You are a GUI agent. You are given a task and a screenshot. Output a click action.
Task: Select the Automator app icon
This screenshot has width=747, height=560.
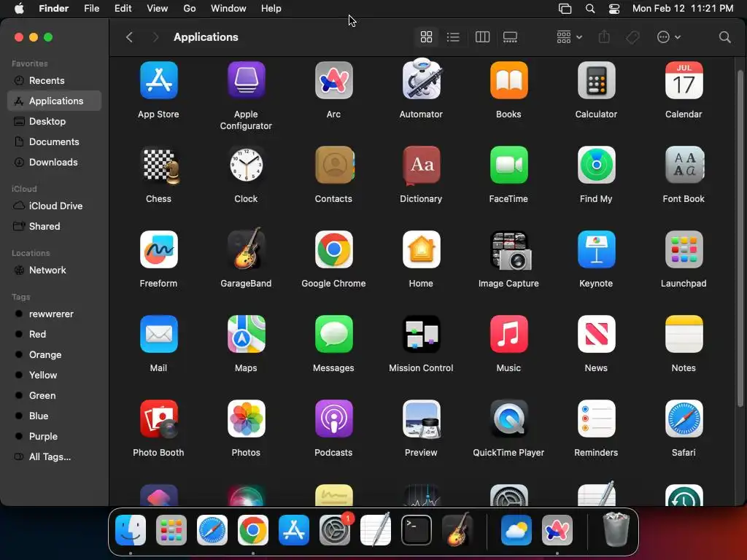click(421, 79)
